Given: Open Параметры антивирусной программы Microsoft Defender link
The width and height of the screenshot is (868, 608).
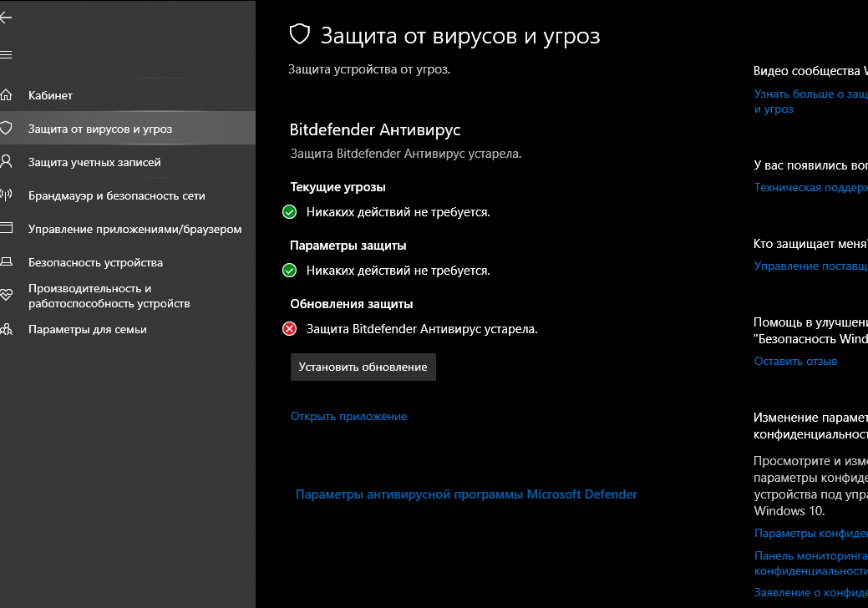Looking at the screenshot, I should [466, 494].
